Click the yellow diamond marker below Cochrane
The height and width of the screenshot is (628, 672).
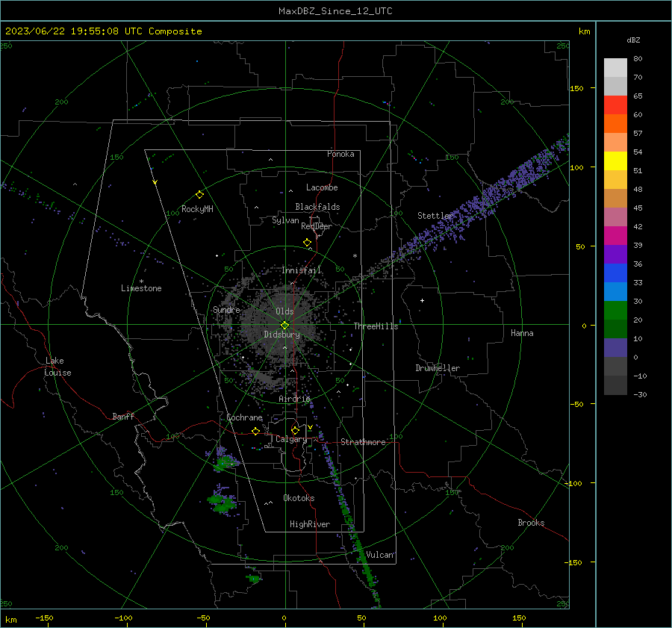255,431
